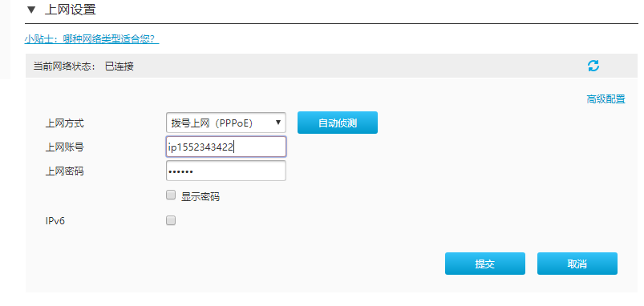Click the 当前网络状态 label
Viewport: 644px width, 306px height.
64,66
